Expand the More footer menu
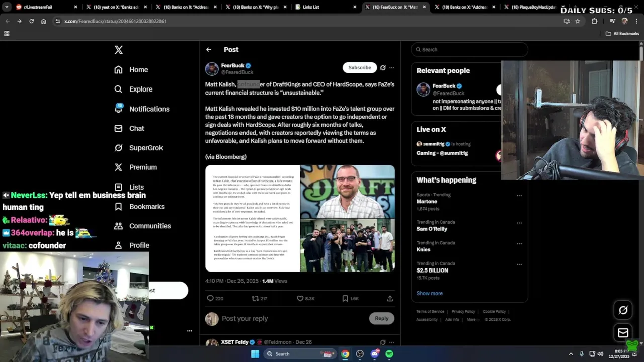644x362 pixels. 472,320
